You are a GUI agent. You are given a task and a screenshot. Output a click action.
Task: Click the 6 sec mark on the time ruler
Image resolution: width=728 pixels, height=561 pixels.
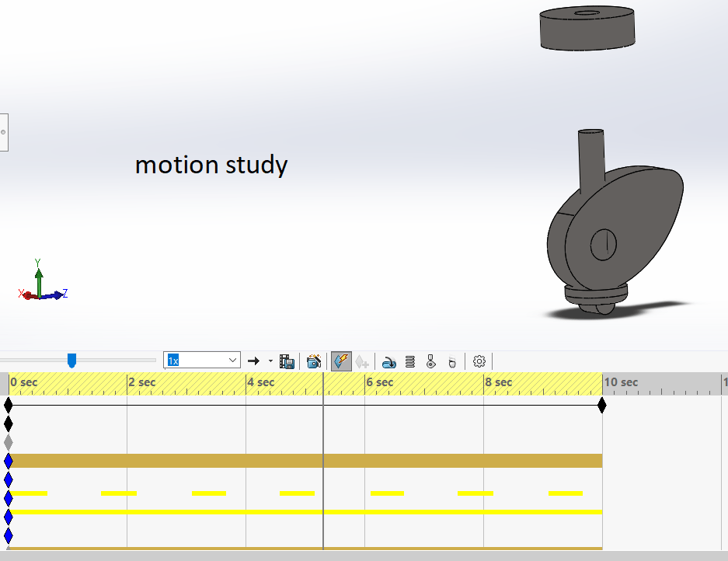365,382
